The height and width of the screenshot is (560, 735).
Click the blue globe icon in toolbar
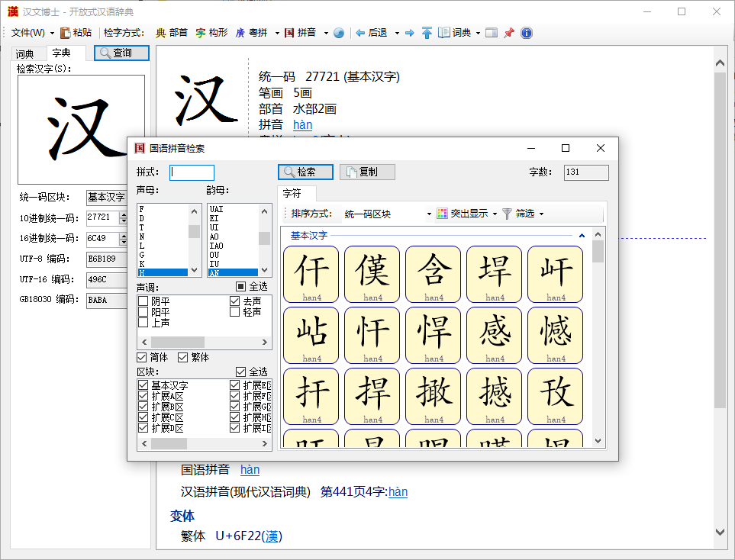click(x=339, y=33)
